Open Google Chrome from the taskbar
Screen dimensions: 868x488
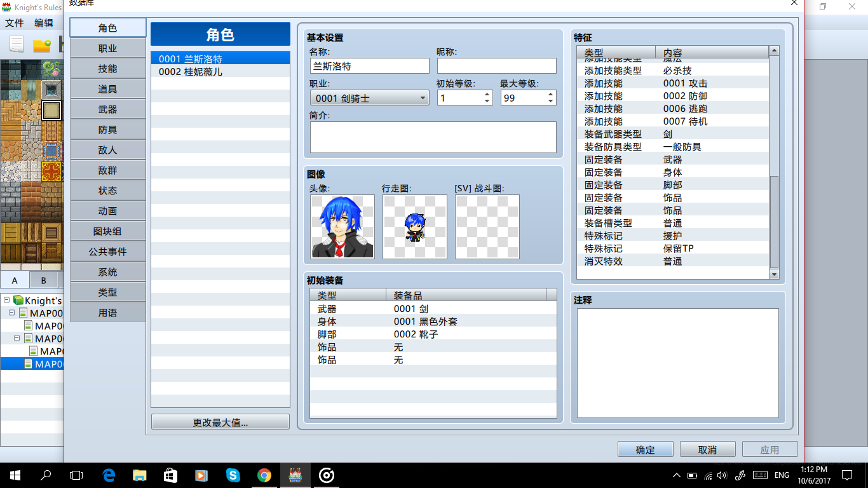(264, 475)
